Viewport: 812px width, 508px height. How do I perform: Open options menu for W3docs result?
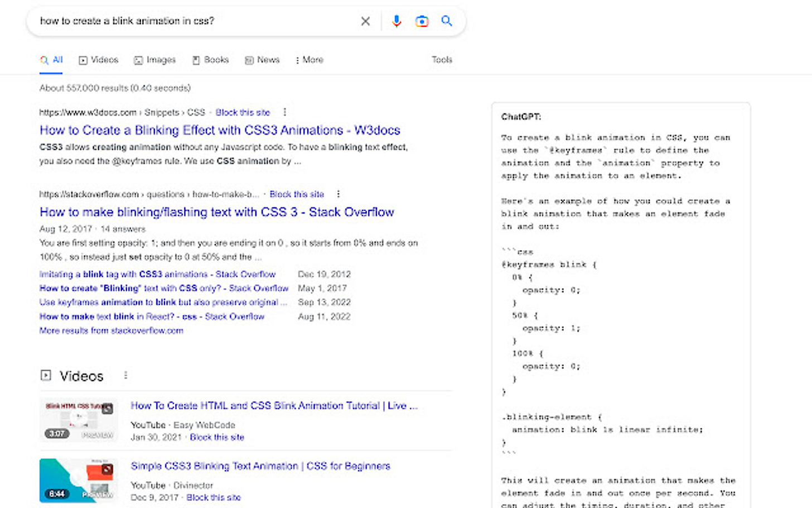(285, 112)
